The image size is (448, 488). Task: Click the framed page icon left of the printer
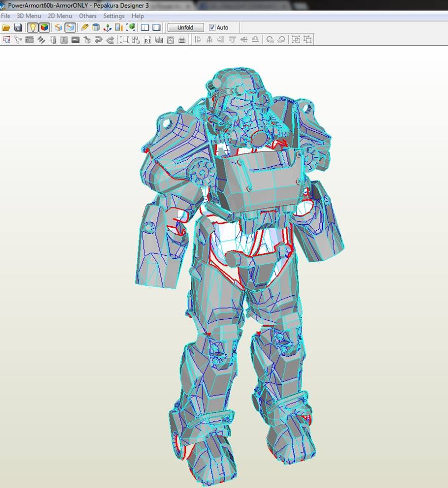[170, 40]
